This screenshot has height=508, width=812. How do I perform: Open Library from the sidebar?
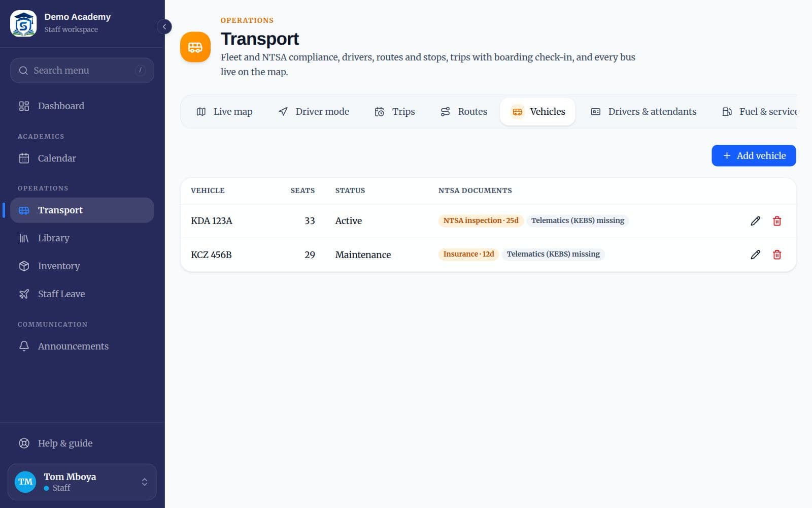tap(82, 238)
